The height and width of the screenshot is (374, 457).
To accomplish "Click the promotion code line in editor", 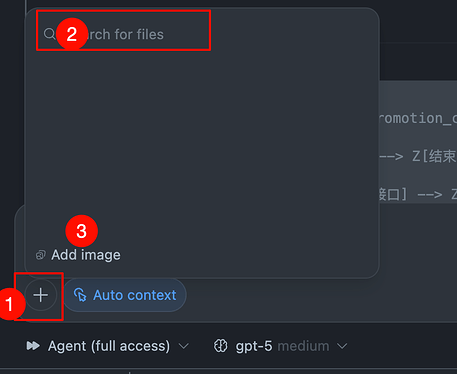I will (418, 119).
